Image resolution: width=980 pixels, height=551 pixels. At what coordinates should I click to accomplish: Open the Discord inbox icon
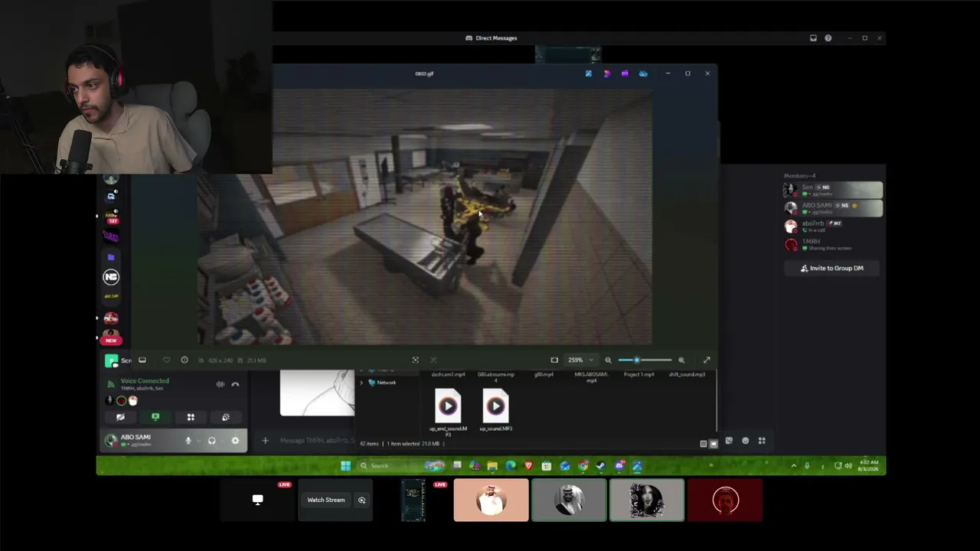(813, 38)
